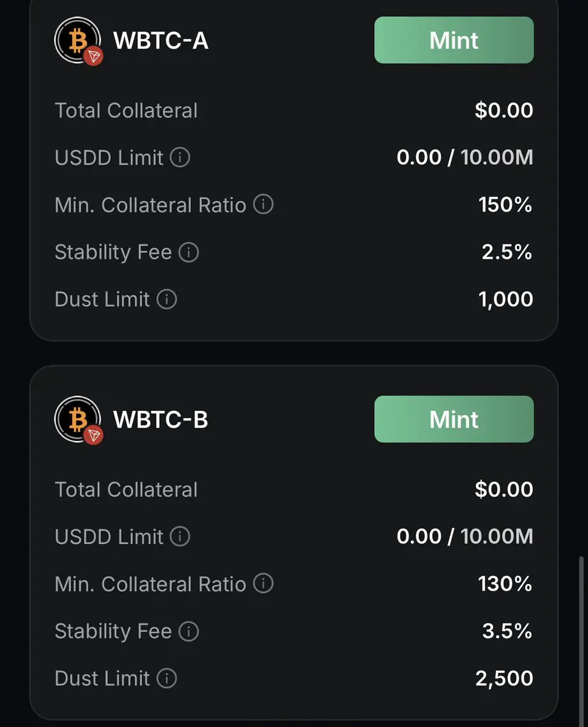Open Min. Collateral Ratio info in WBTC-B card
The width and height of the screenshot is (588, 727).
click(263, 584)
